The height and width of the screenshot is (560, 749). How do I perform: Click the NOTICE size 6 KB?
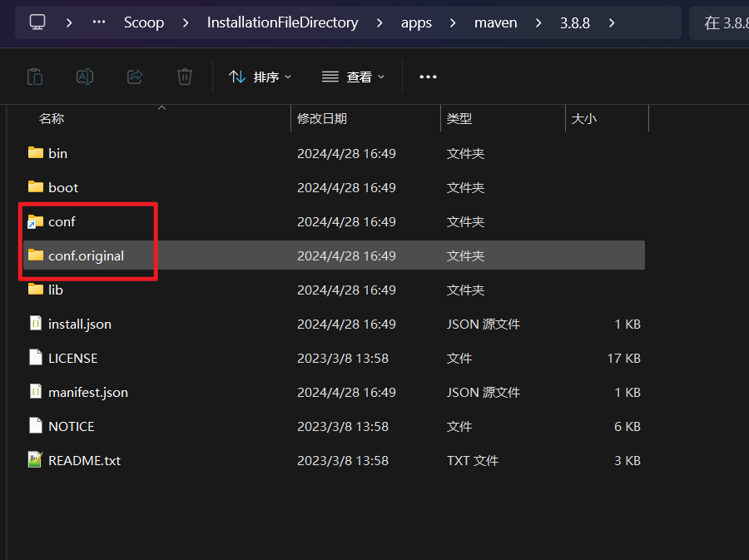coord(627,426)
